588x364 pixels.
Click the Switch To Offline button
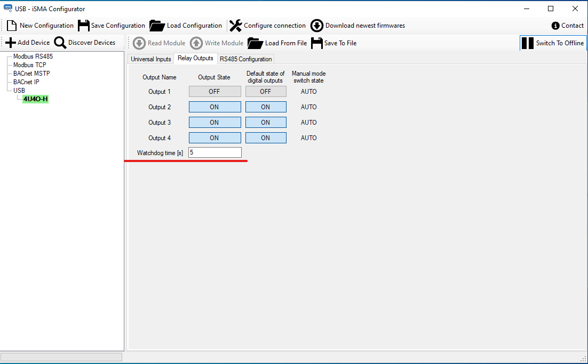coord(553,43)
